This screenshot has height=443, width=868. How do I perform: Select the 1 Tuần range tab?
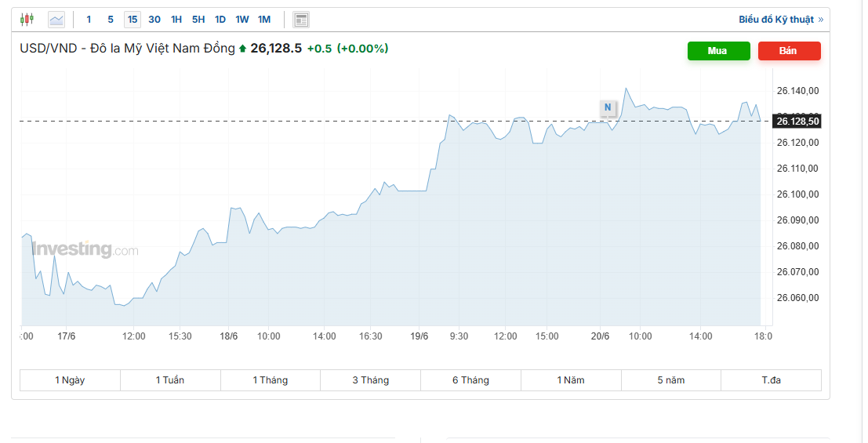point(170,380)
